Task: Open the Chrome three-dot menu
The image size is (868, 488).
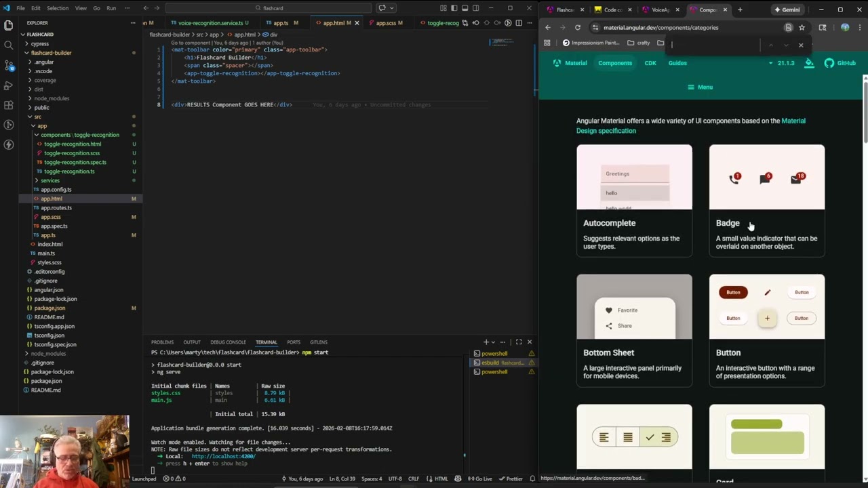Action: (x=860, y=28)
